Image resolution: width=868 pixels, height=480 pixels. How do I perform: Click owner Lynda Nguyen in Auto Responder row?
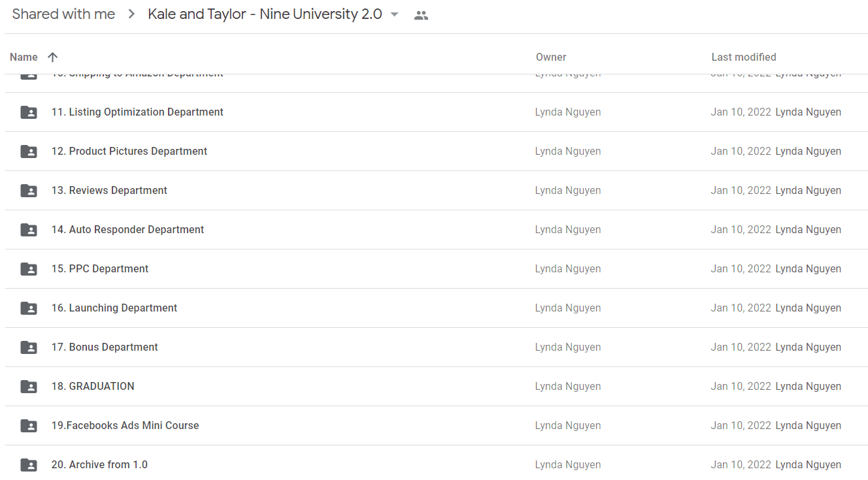568,229
